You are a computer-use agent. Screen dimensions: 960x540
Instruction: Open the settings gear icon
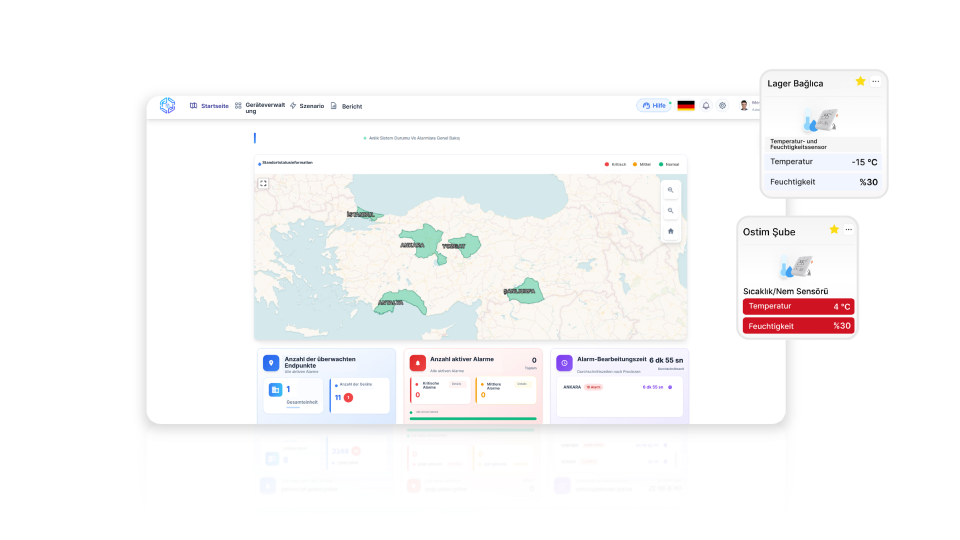[722, 105]
